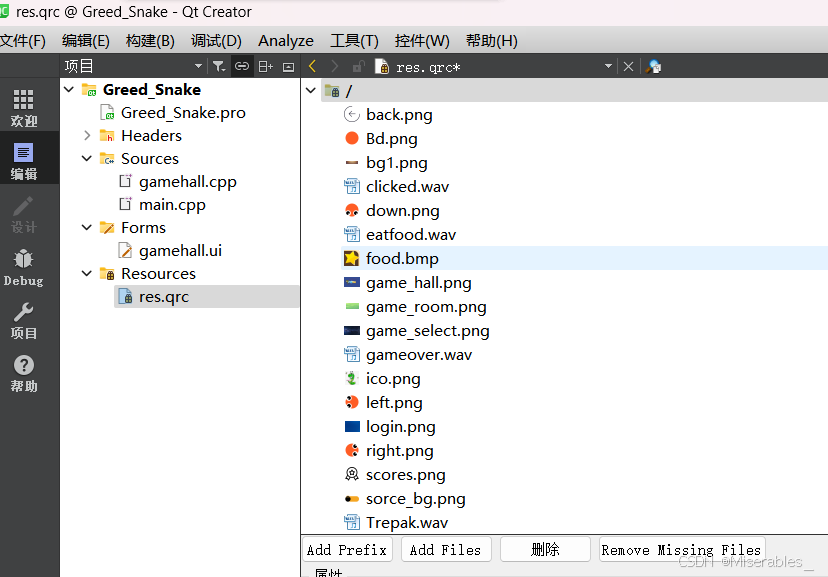Screen dimensions: 828x577
Task: Select gamehall.ui under Forms
Action: point(180,251)
